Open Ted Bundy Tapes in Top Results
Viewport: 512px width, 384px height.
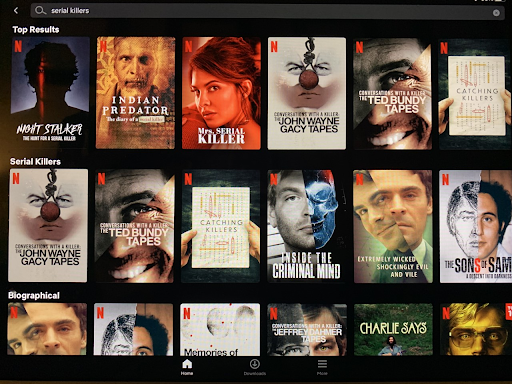coord(392,94)
